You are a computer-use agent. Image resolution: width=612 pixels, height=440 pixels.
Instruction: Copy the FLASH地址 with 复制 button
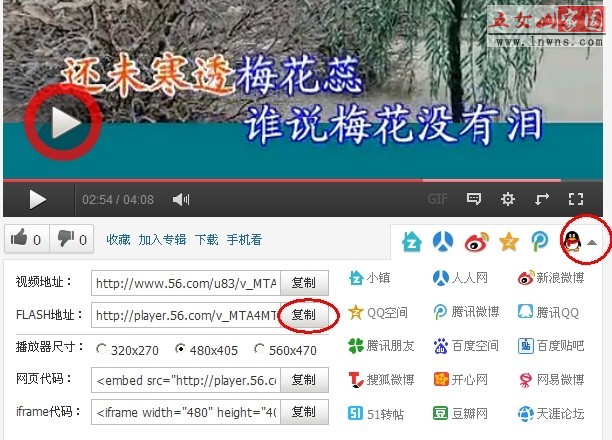(304, 315)
